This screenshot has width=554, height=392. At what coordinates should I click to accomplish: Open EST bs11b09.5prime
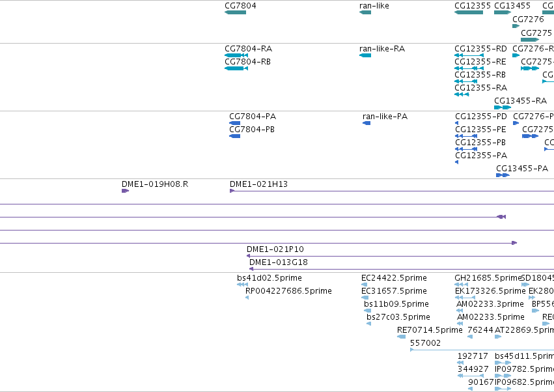pyautogui.click(x=396, y=304)
